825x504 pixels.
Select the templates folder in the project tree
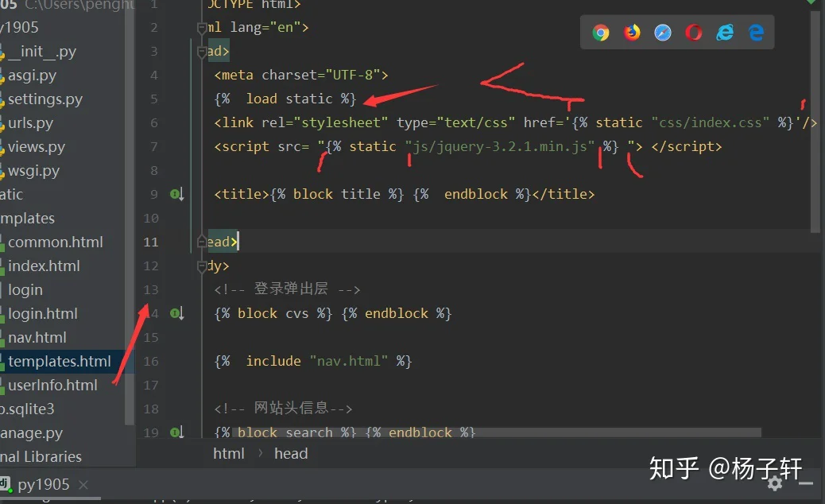(27, 219)
